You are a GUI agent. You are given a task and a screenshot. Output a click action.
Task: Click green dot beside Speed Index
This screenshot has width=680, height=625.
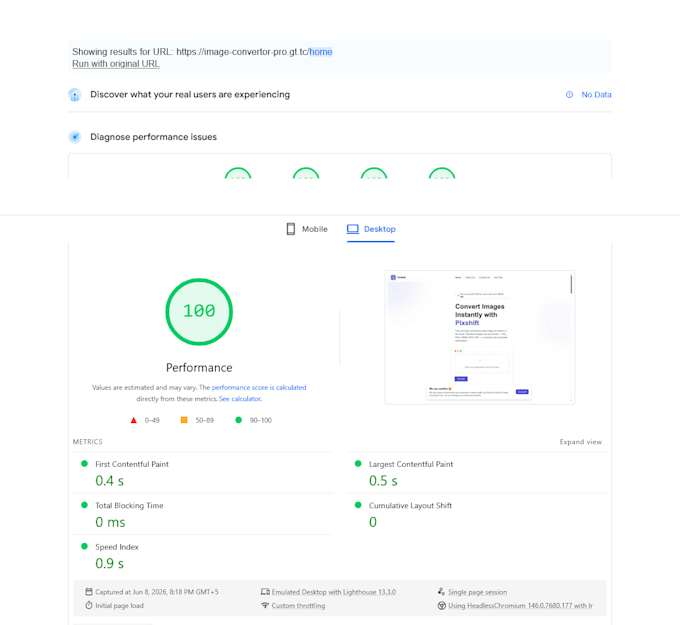click(x=85, y=546)
